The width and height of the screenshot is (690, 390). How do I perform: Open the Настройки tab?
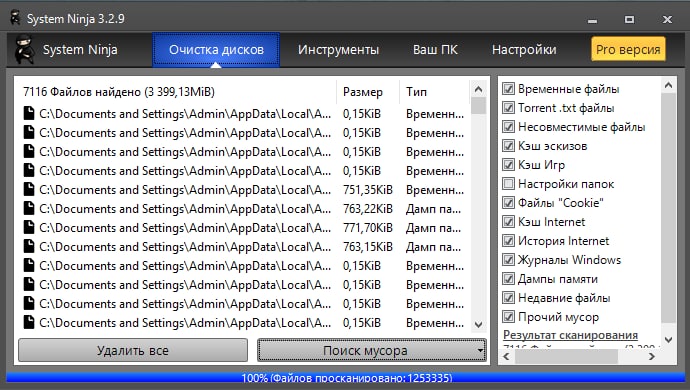click(524, 50)
